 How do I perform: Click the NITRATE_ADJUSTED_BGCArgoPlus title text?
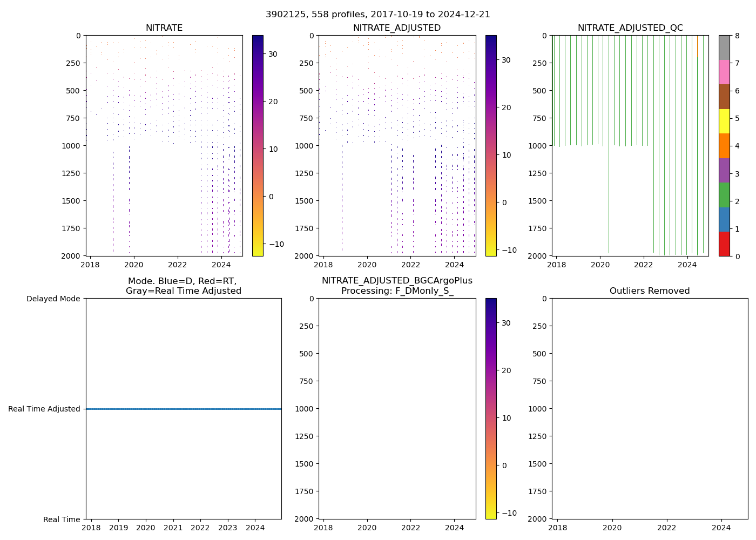tap(397, 281)
